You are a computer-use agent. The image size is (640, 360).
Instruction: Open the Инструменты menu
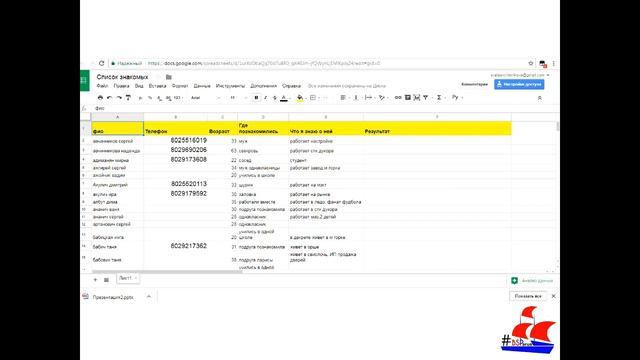coord(230,86)
